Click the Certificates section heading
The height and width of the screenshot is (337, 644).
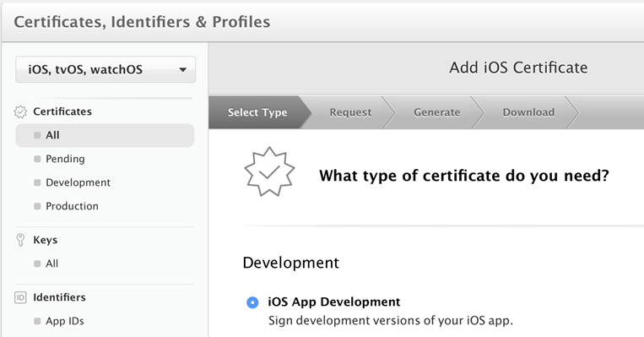[62, 111]
